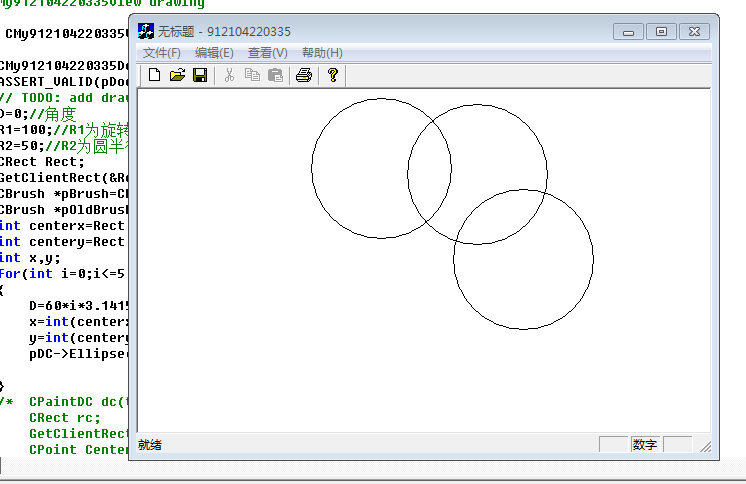The height and width of the screenshot is (484, 746).
Task: Open the 查看(V) menu
Action: click(268, 53)
